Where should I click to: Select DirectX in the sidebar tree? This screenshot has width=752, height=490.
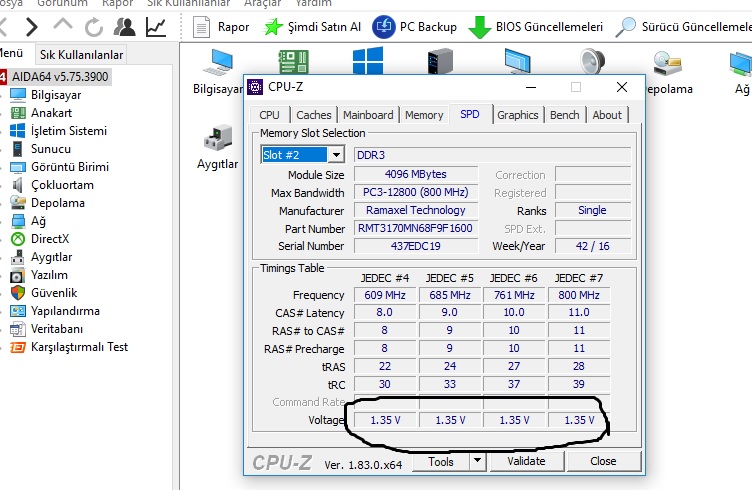[50, 239]
